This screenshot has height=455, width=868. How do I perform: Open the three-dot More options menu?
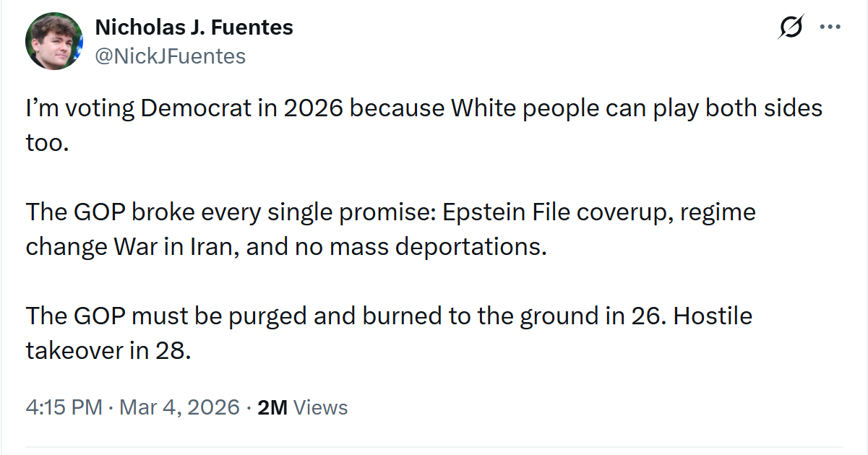tap(829, 28)
